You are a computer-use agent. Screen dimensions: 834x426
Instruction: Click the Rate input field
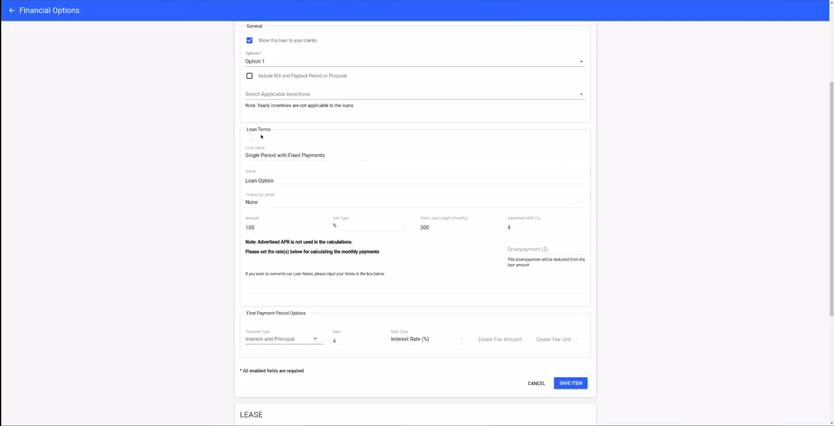coord(356,341)
